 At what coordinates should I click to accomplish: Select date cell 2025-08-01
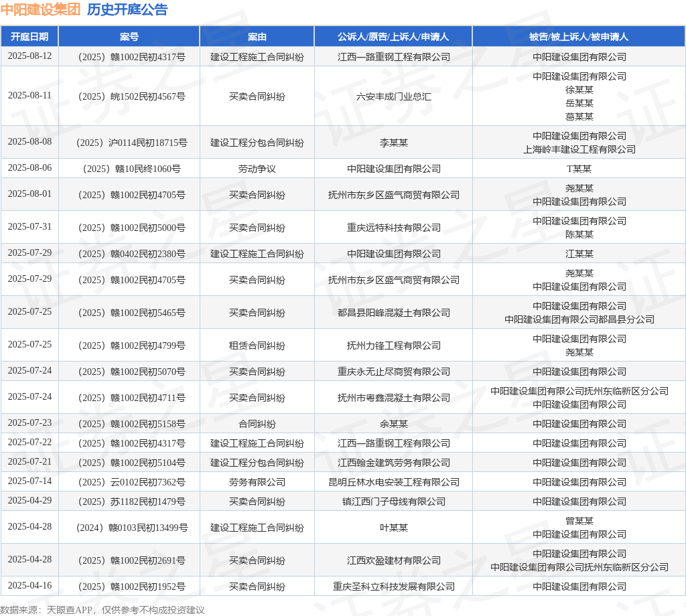(x=29, y=194)
